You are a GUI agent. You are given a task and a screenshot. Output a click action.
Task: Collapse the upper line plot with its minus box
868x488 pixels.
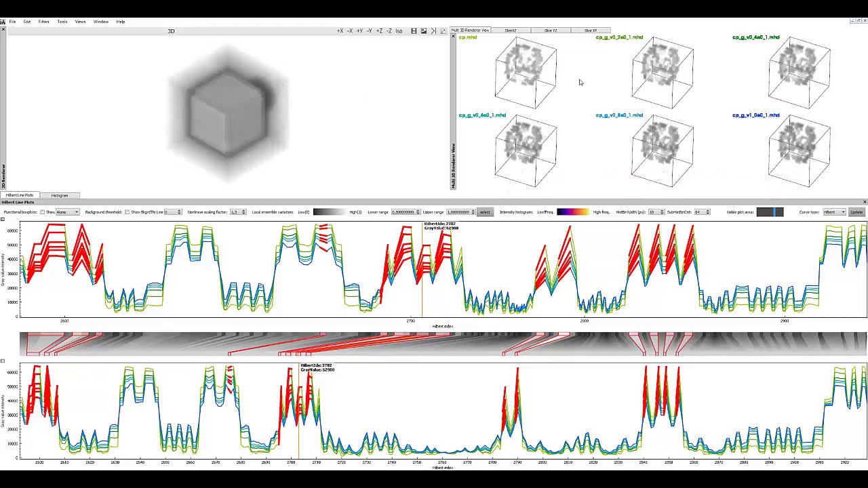(3, 220)
